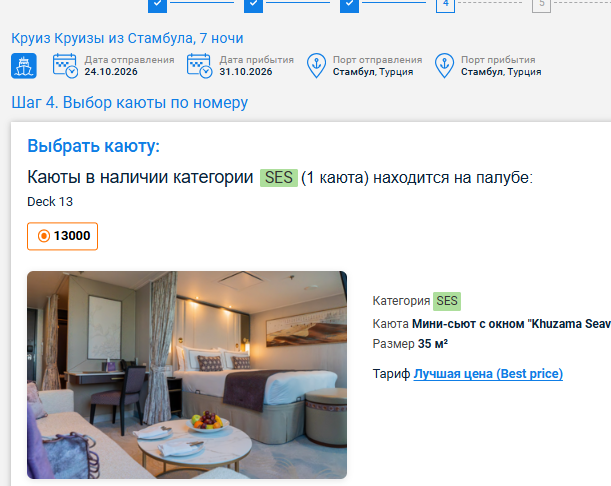Open the mini-suite cabin photo
Viewport: 611px width, 486px height.
pyautogui.click(x=187, y=375)
